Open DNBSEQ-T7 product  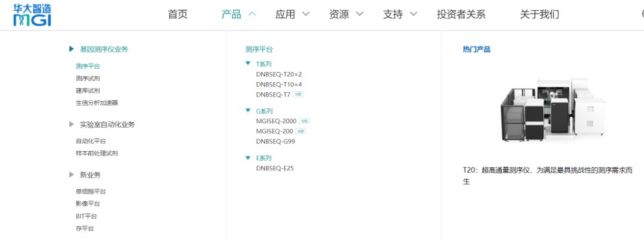coord(273,94)
